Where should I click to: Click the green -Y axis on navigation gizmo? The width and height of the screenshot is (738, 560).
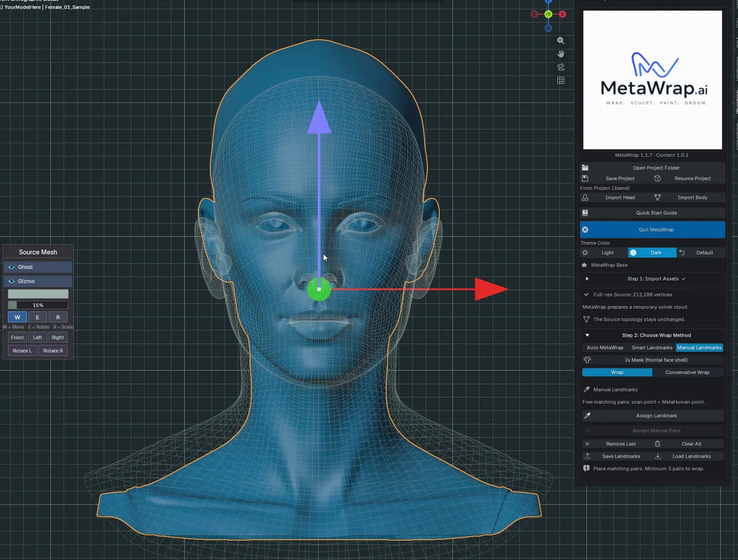(548, 14)
